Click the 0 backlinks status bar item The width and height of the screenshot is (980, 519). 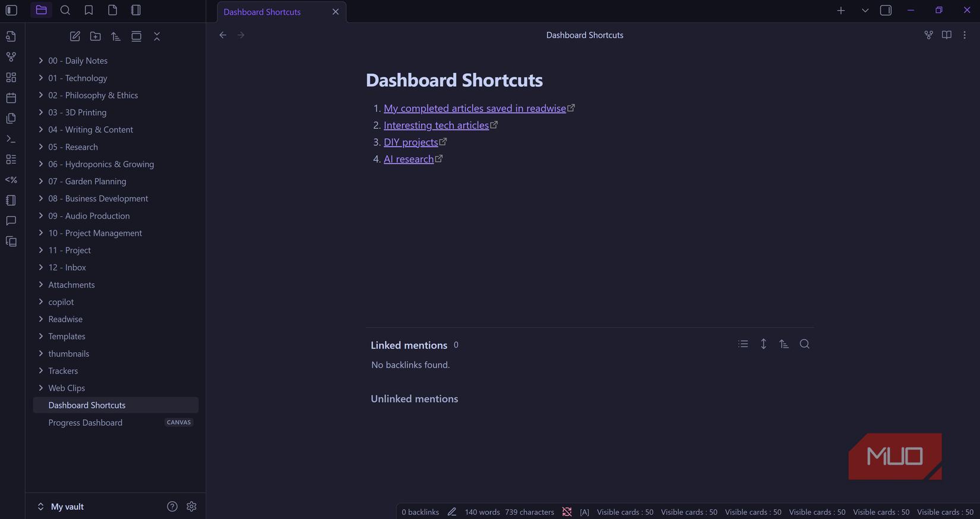pyautogui.click(x=420, y=512)
